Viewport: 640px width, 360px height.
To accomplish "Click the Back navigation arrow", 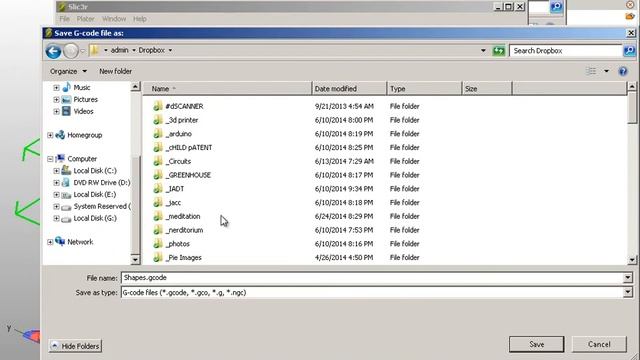I will click(x=53, y=51).
